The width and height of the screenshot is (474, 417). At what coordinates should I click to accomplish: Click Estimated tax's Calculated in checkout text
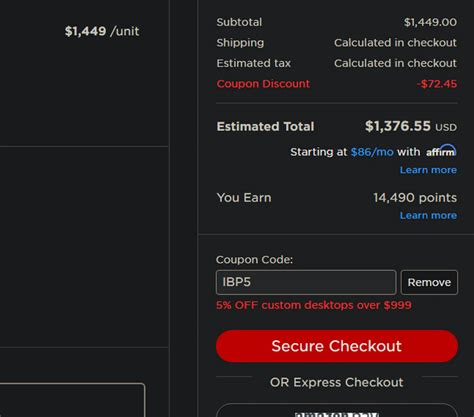pyautogui.click(x=395, y=63)
